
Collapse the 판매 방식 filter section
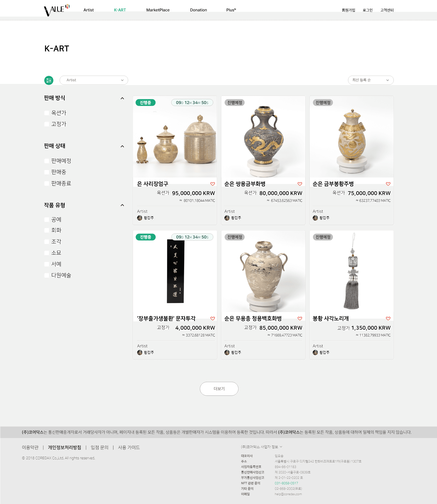click(x=122, y=98)
